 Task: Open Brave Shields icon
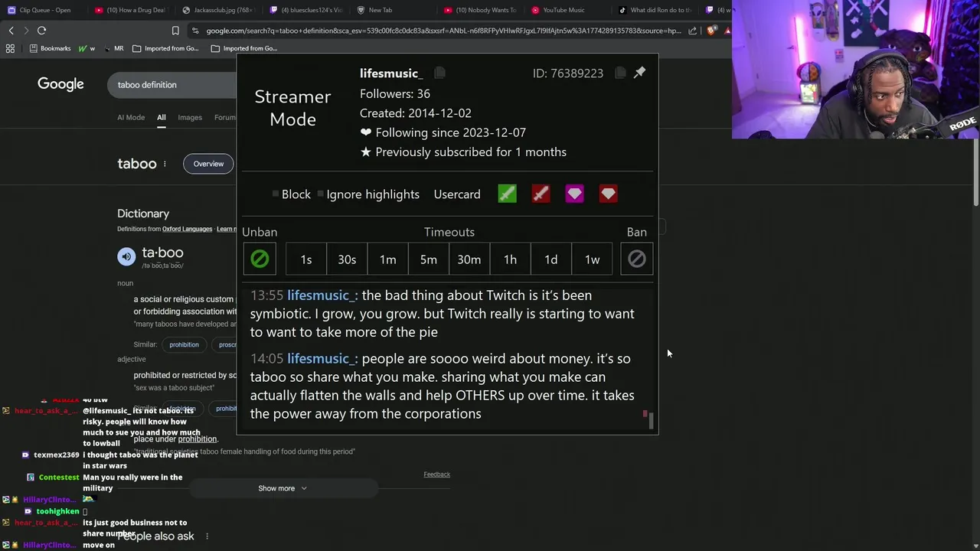(x=712, y=31)
